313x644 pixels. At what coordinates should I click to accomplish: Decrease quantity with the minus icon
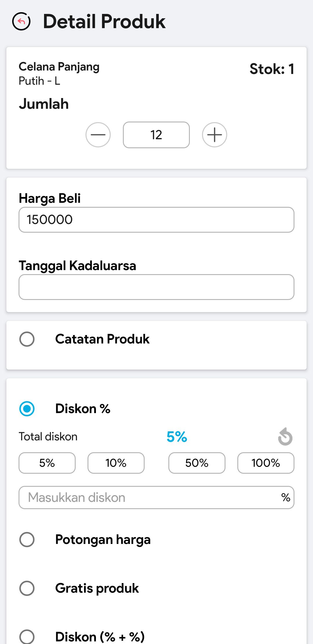tap(98, 135)
